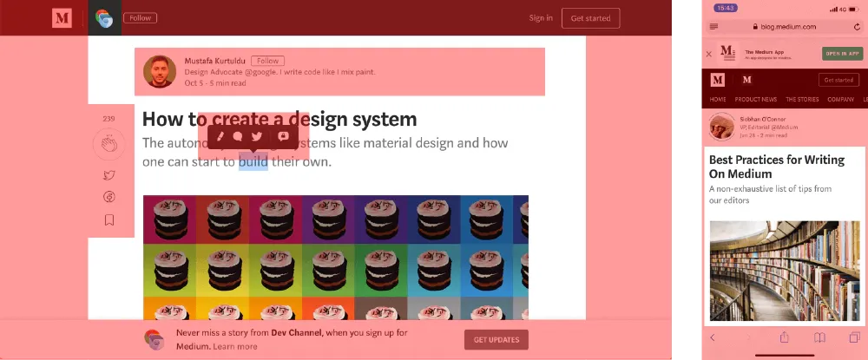
Task: Bookmark the article using sidebar bookmark icon
Action: coord(109,220)
